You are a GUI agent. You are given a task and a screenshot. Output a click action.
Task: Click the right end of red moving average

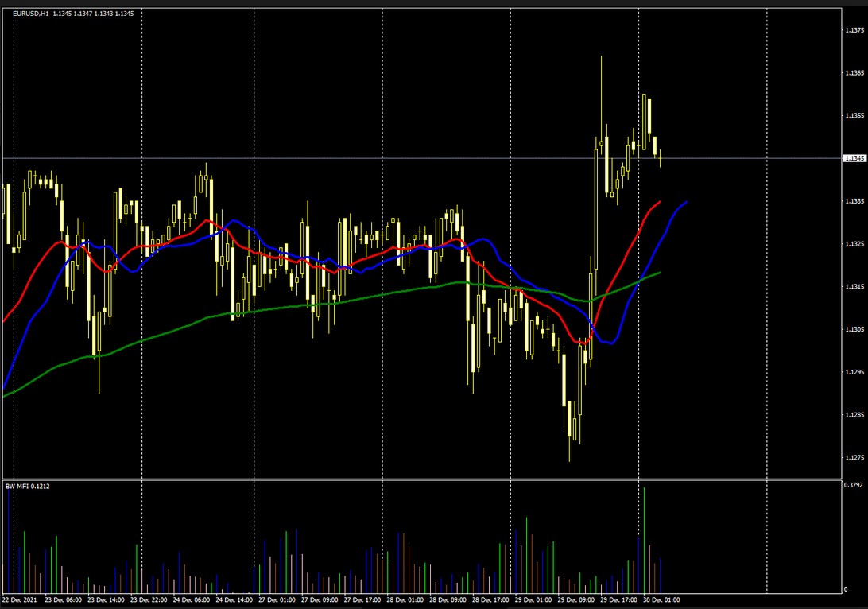(660, 202)
